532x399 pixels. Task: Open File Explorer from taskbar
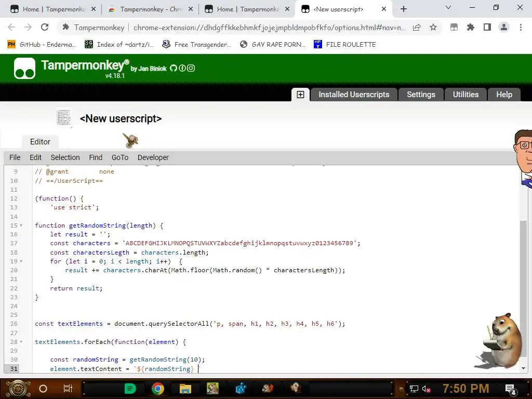tap(185, 389)
